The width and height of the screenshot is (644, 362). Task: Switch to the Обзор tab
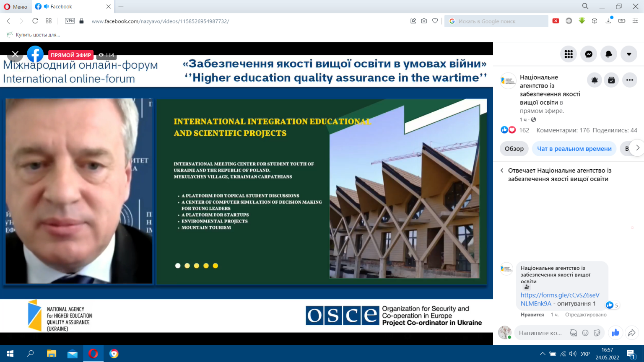click(514, 149)
